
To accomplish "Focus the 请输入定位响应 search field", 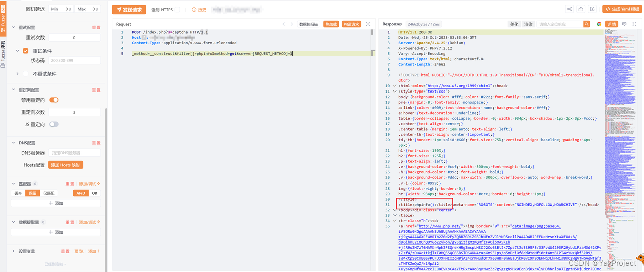I will 559,24.
